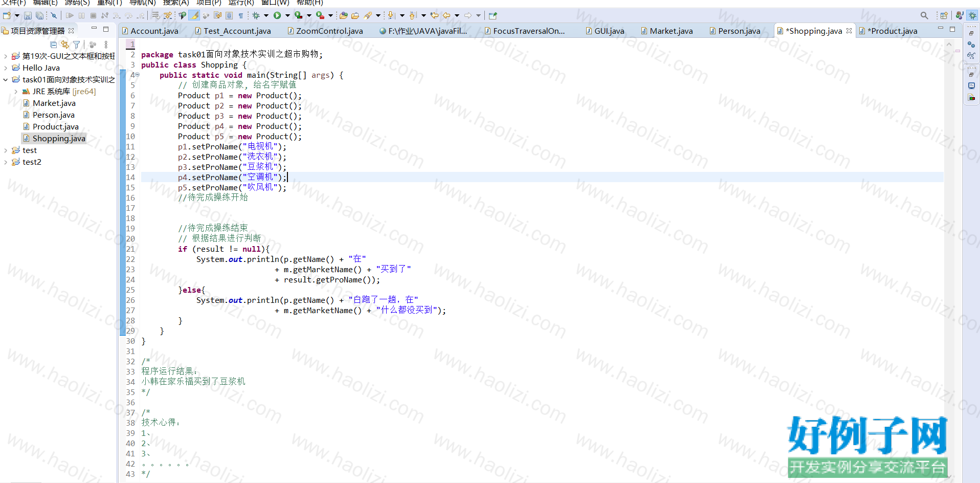Switch to the GUI.java tab

pos(605,31)
